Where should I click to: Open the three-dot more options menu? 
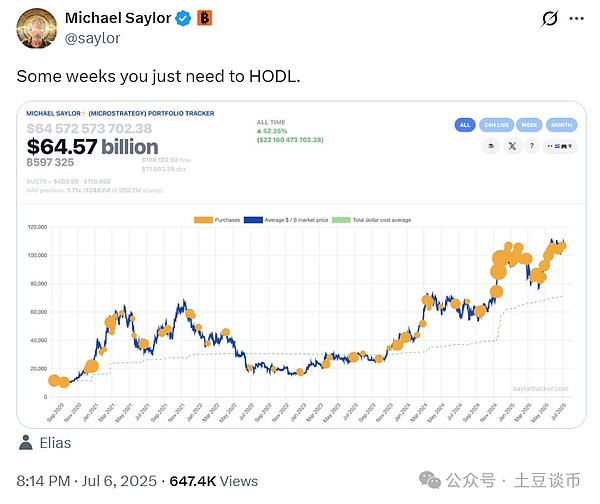(576, 19)
